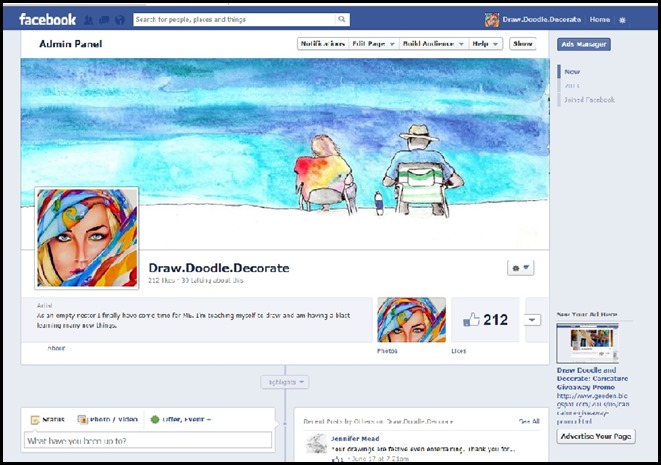
Task: Select the Photo / Video composer tab
Action: [108, 419]
